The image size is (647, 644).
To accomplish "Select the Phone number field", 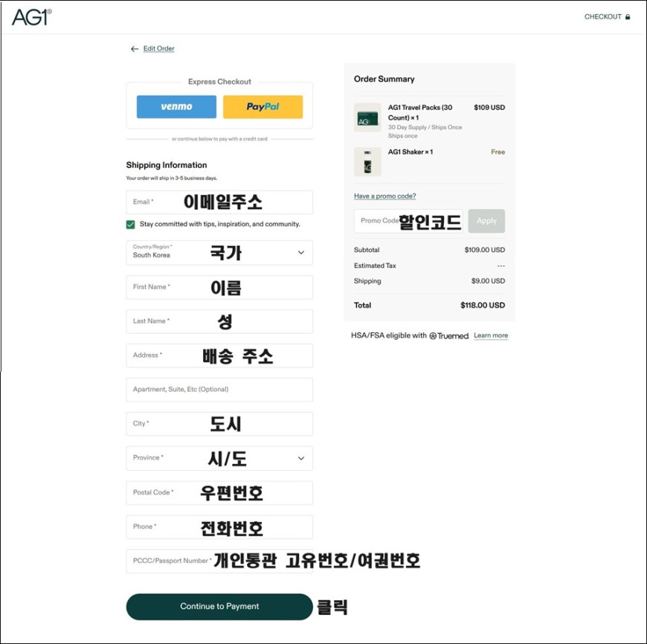I will click(219, 527).
